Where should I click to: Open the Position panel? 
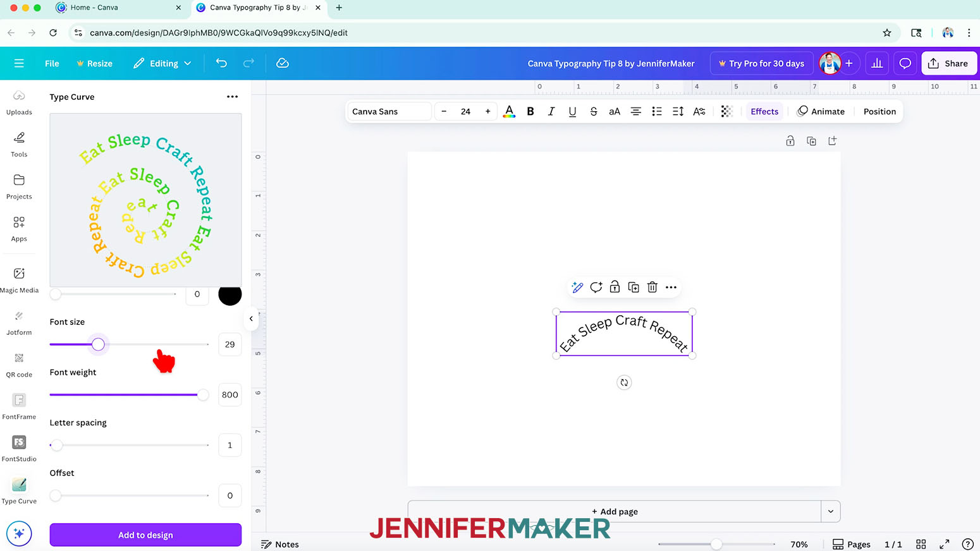(x=879, y=111)
